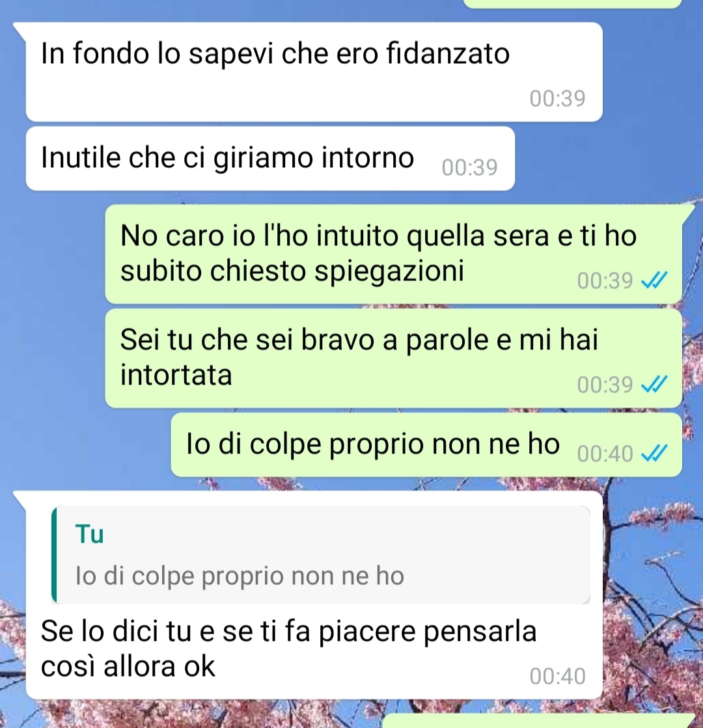Tap the partial green bubble at the top edge
Screen dimensions: 703x728
(x=573, y=4)
